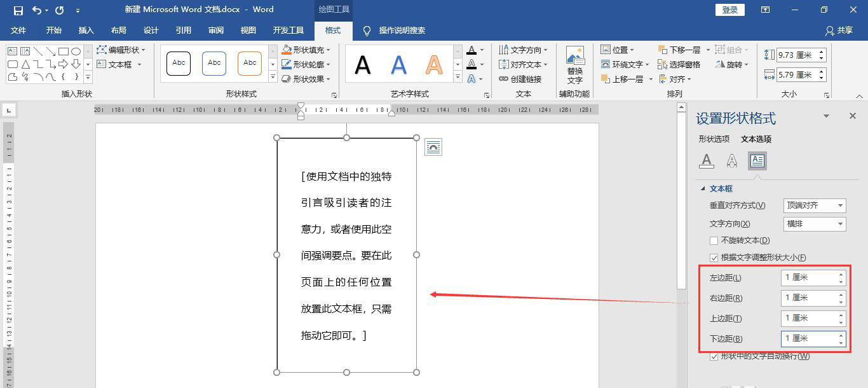
Task: Toggle 形状中的文字自动换行 checkbox
Action: click(x=715, y=357)
